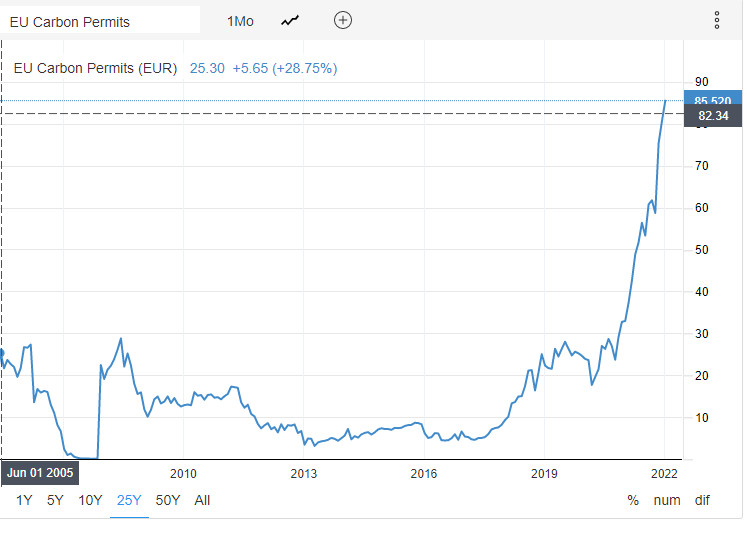Select the 25Y time range

(x=129, y=500)
